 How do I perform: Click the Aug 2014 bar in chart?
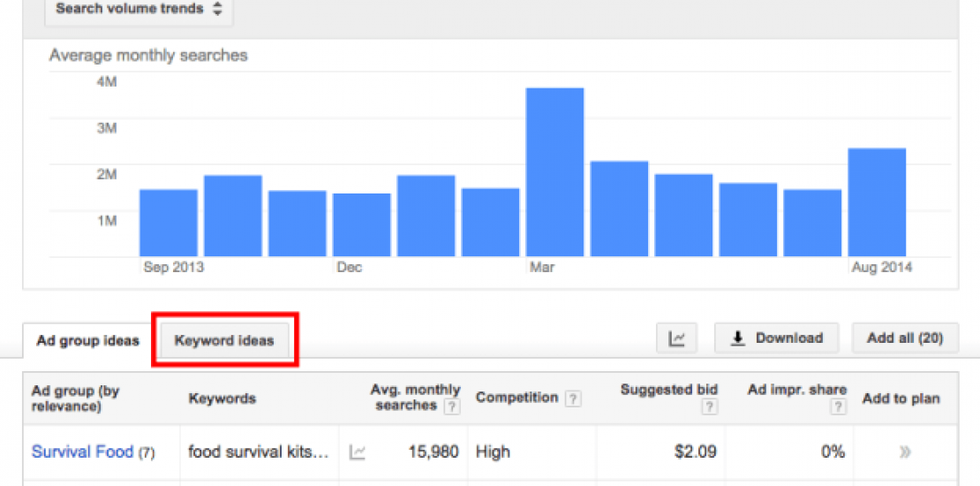point(876,202)
